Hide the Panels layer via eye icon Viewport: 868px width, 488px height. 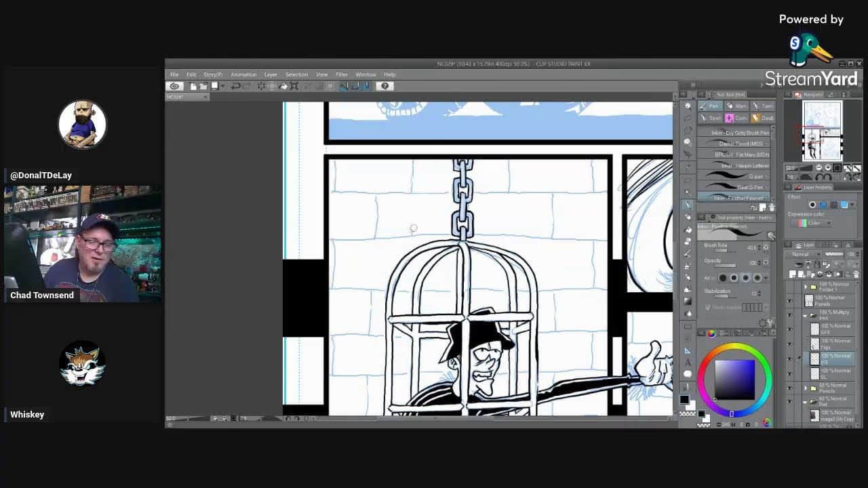tap(789, 300)
